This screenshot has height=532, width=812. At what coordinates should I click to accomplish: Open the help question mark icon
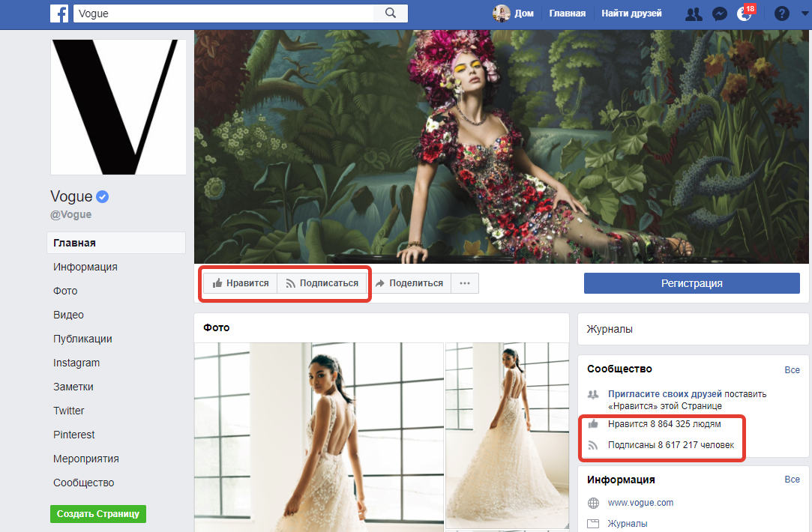click(782, 13)
